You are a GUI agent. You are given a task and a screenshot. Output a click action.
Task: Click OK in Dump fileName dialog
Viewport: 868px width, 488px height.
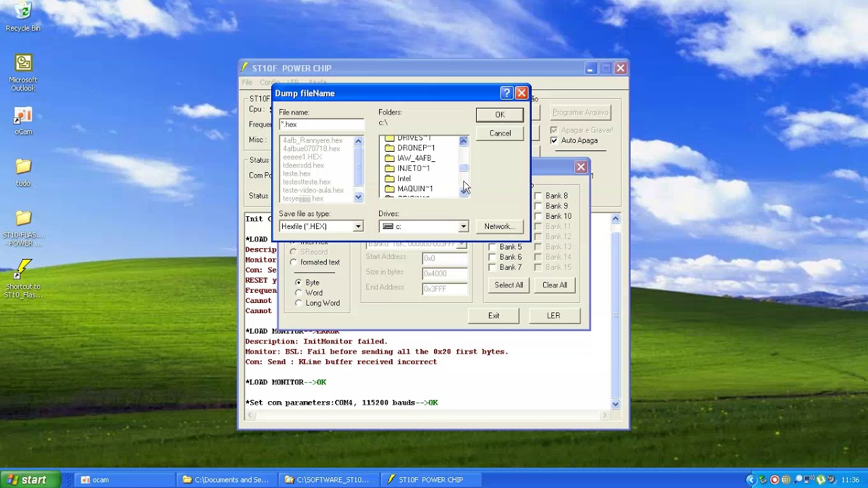click(500, 115)
